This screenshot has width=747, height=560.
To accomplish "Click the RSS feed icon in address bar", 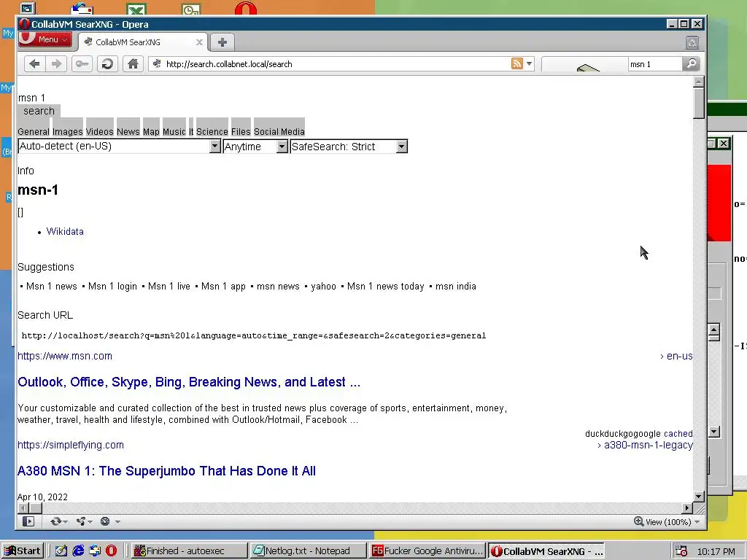I will click(517, 63).
